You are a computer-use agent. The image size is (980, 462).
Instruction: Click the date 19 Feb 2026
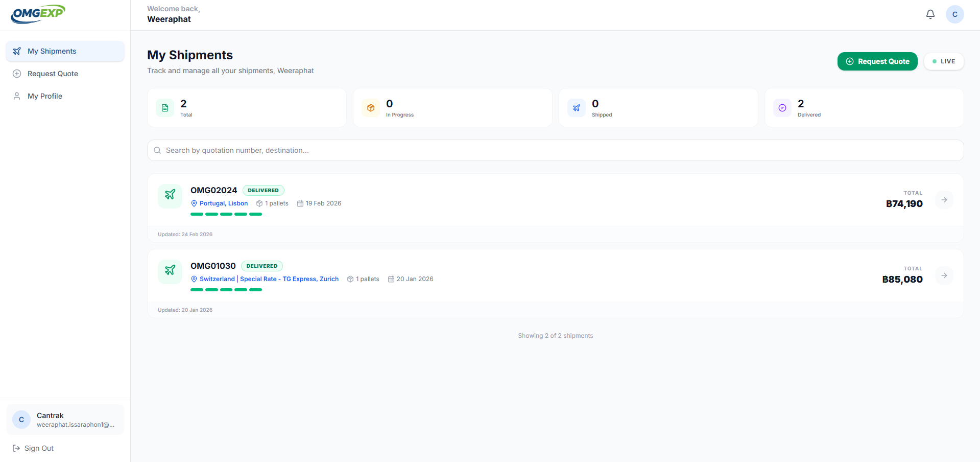(323, 203)
